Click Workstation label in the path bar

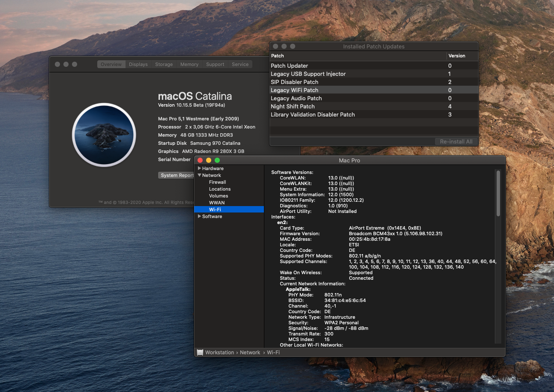point(219,352)
